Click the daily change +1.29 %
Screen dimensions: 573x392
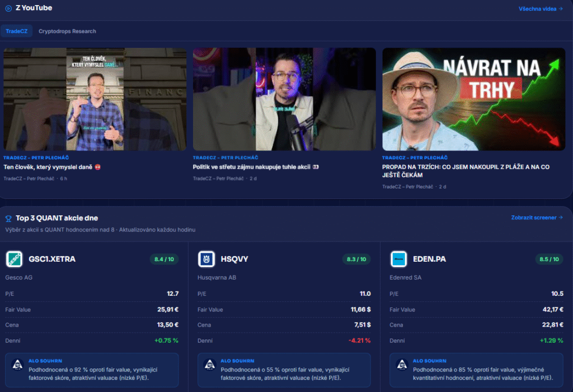point(551,341)
